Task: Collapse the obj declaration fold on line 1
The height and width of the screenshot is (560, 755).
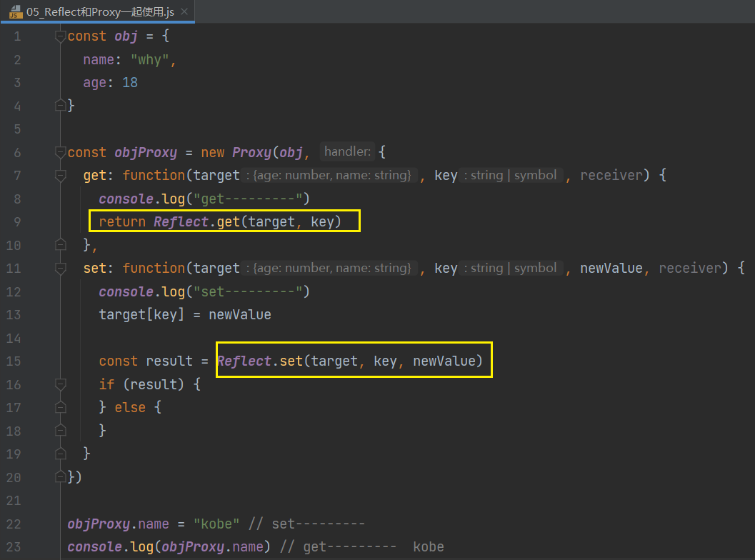Action: click(x=60, y=36)
